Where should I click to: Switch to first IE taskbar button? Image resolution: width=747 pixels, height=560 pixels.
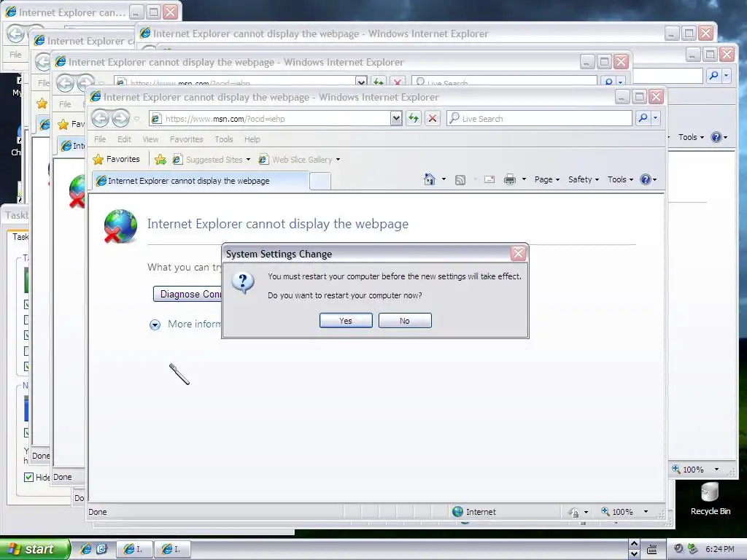click(135, 550)
